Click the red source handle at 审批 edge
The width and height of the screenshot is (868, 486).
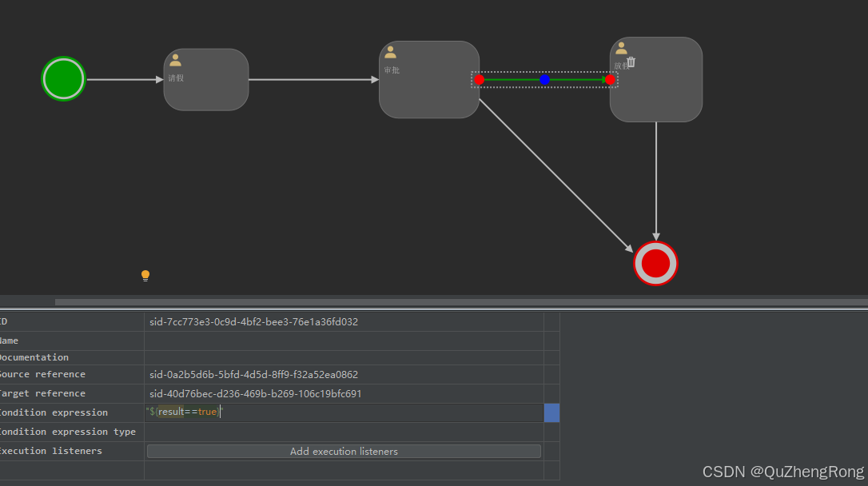tap(480, 80)
